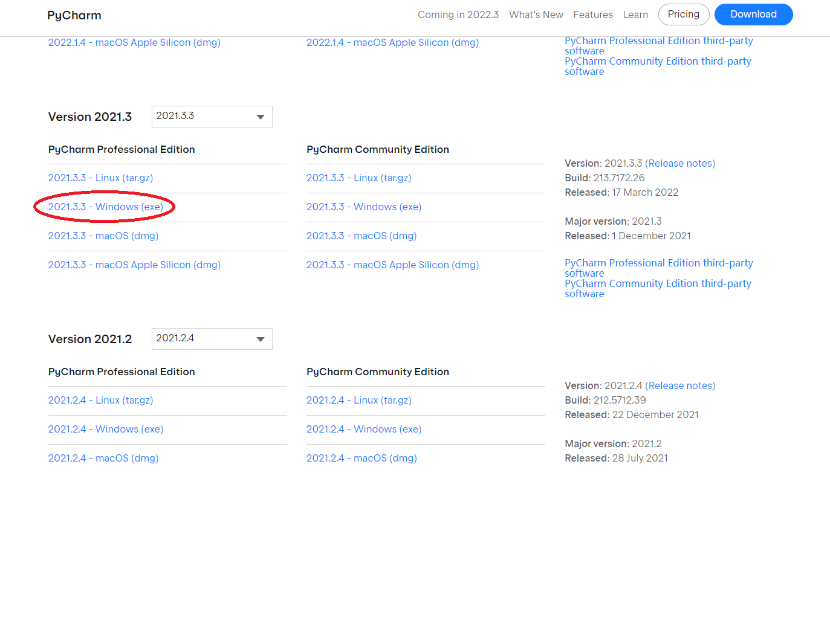Click Build: 213.7172.26 text

605,178
